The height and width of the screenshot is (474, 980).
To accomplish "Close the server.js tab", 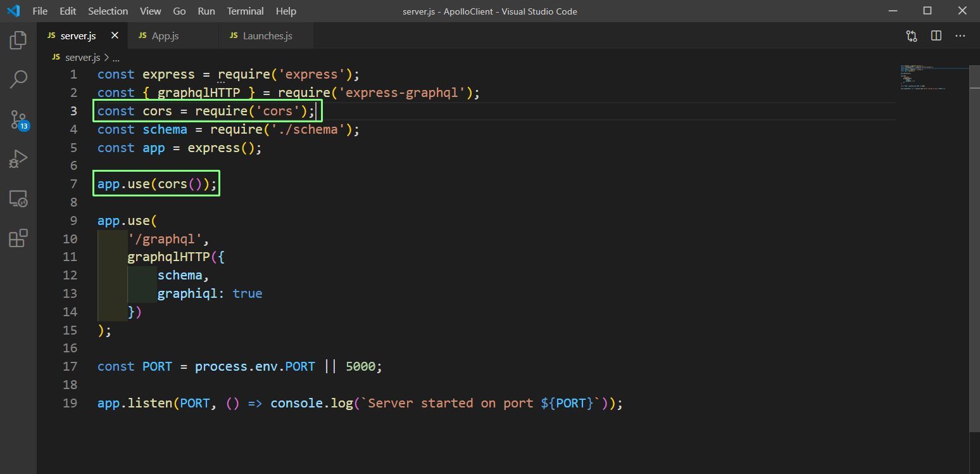I will point(115,35).
